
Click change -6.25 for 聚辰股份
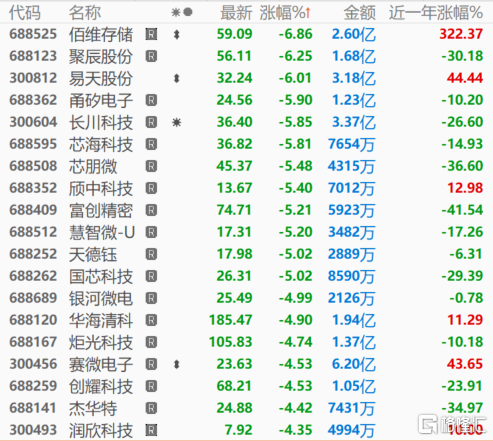[295, 56]
